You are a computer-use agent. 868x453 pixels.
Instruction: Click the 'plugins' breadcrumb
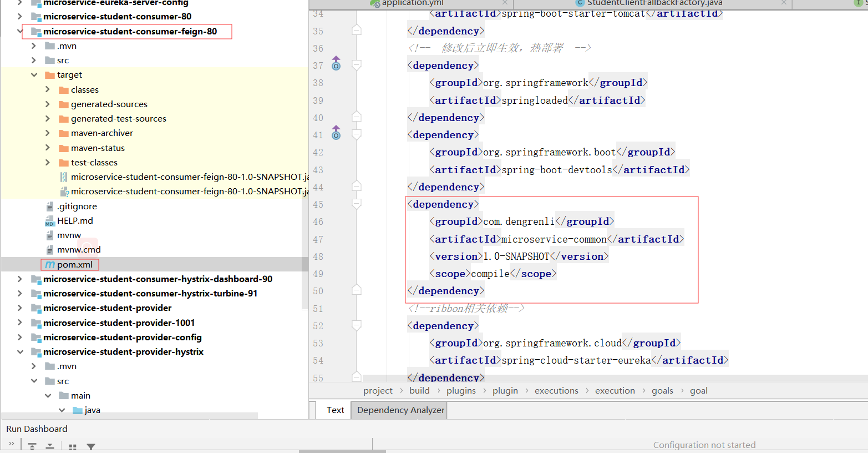coord(461,391)
